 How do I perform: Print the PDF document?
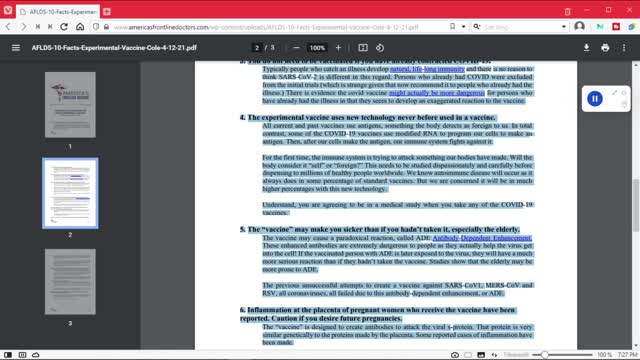[605, 48]
